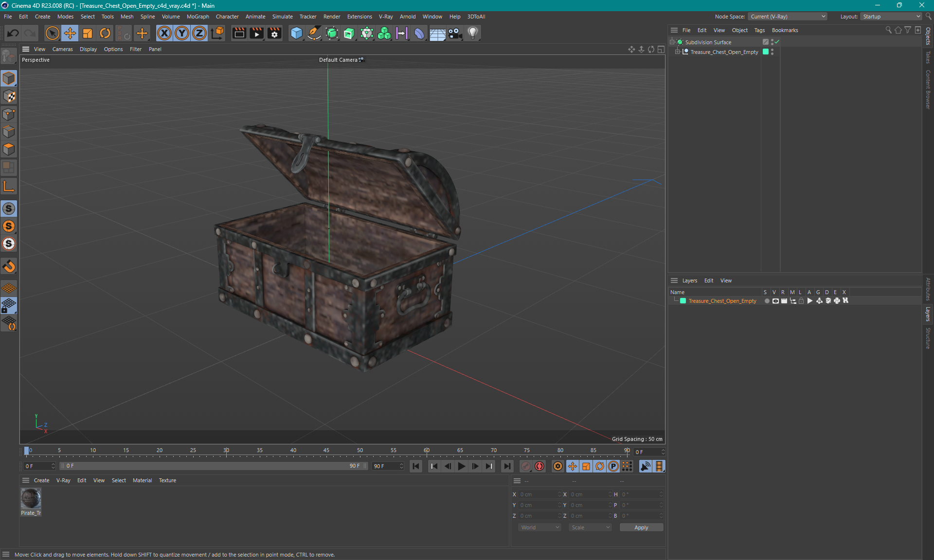Image resolution: width=934 pixels, height=560 pixels.
Task: Toggle Z-axis lock
Action: point(199,33)
